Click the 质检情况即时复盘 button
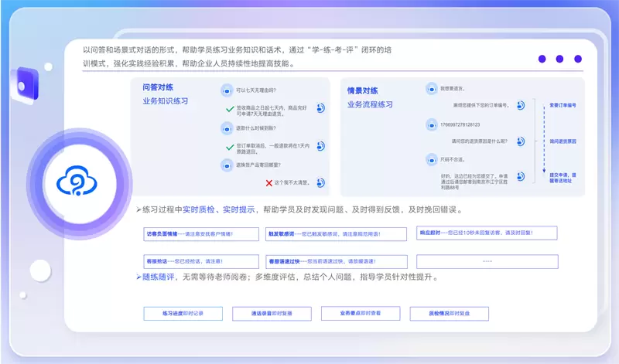 point(450,314)
